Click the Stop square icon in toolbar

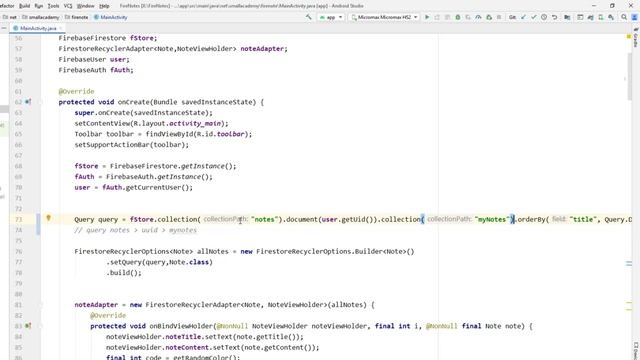[499, 17]
